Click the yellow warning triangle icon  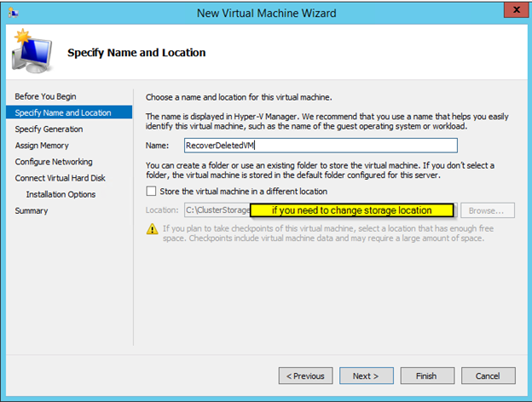[152, 229]
